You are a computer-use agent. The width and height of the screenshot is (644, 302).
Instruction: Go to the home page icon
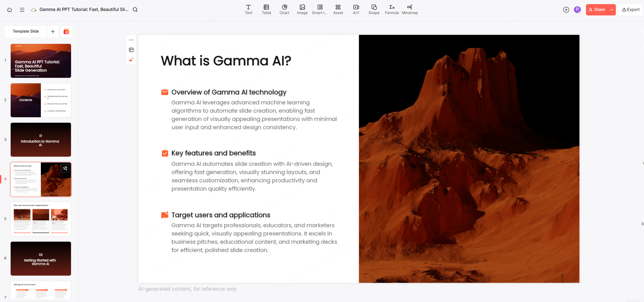(x=10, y=10)
